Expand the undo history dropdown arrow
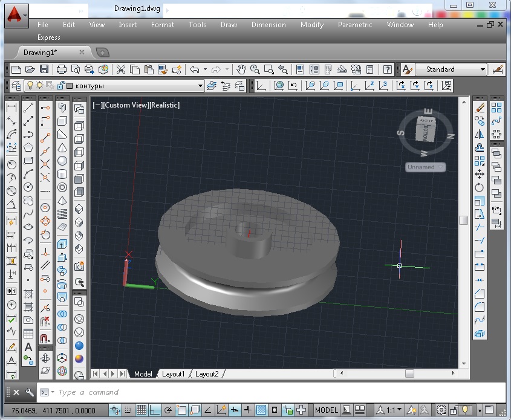Viewport: 511px width, 420px height. [205, 69]
